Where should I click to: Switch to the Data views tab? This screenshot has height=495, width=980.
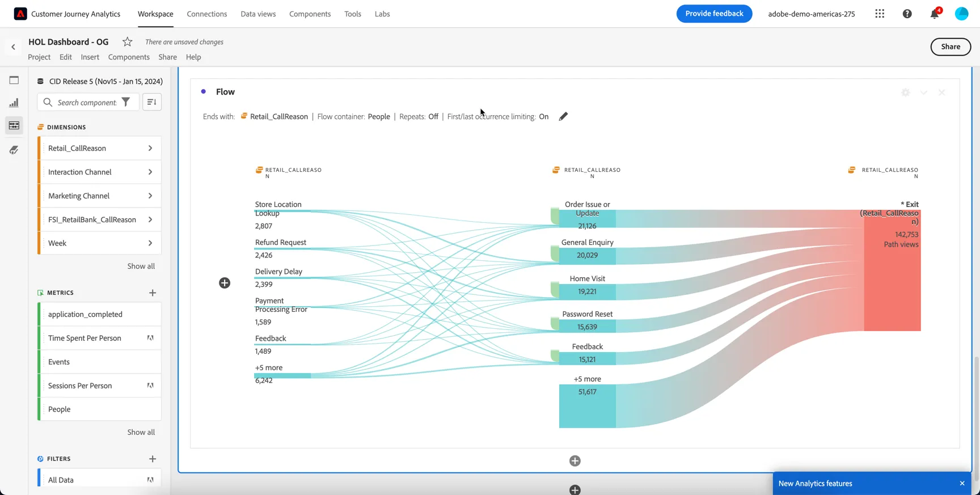click(x=258, y=14)
